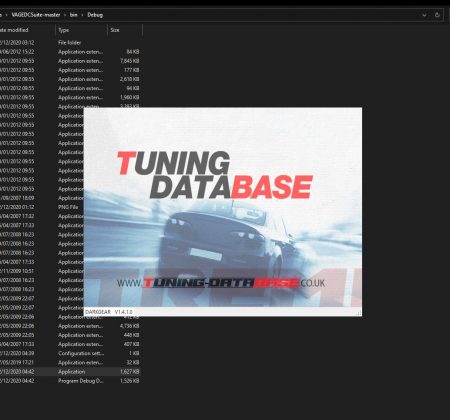Select the 4,736 KB file row
The height and width of the screenshot is (420, 450).
tap(70, 326)
